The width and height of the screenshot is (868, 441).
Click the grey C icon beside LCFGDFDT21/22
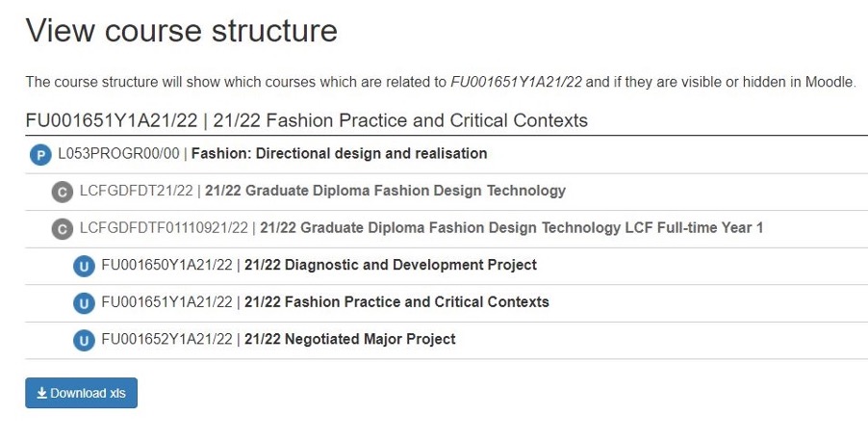click(x=62, y=193)
